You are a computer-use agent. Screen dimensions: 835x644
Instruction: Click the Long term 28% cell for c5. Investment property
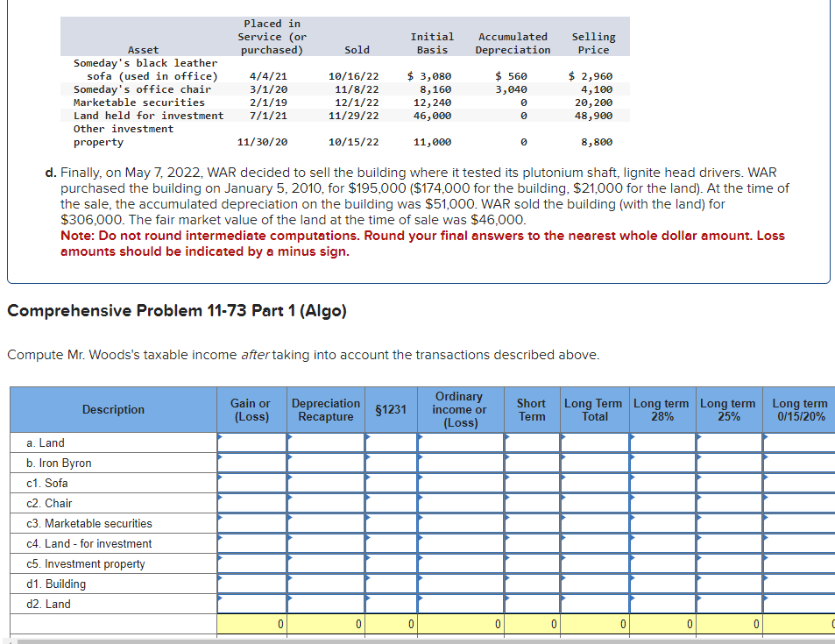[661, 563]
